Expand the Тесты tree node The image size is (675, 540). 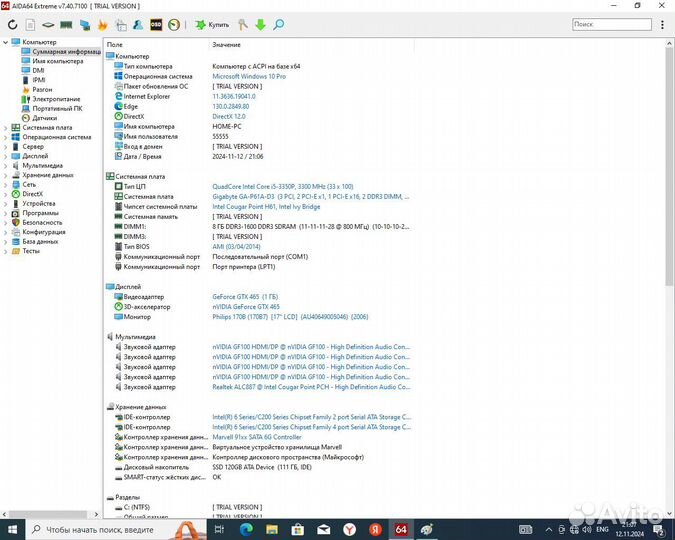pyautogui.click(x=5, y=251)
